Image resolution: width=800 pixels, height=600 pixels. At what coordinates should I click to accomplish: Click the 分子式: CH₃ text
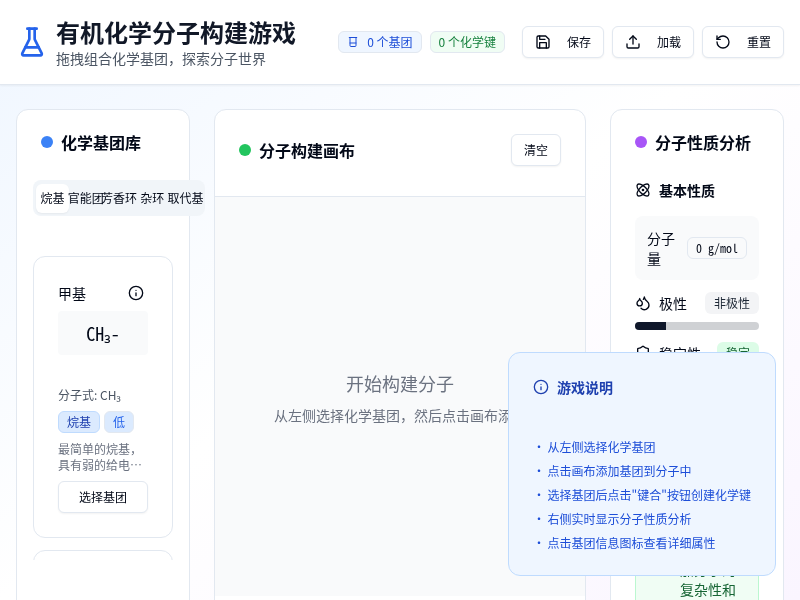pyautogui.click(x=89, y=395)
